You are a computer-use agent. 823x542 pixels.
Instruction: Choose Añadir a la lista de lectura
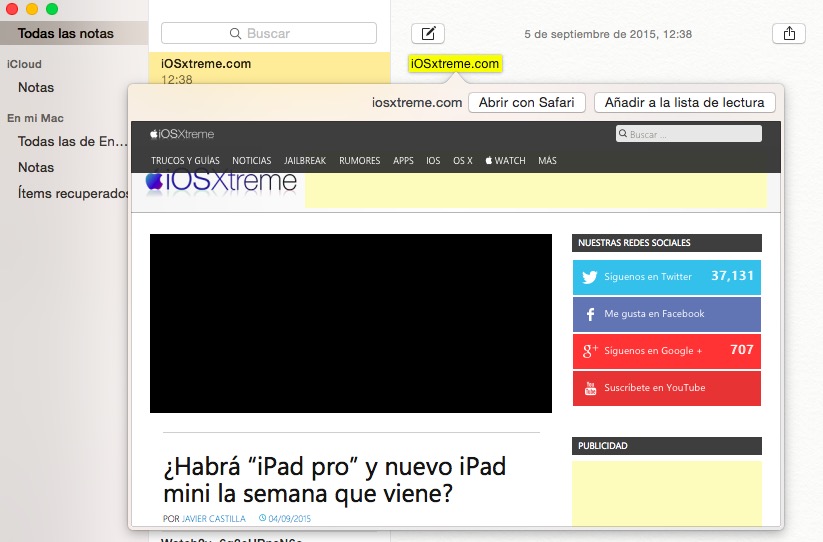[684, 102]
